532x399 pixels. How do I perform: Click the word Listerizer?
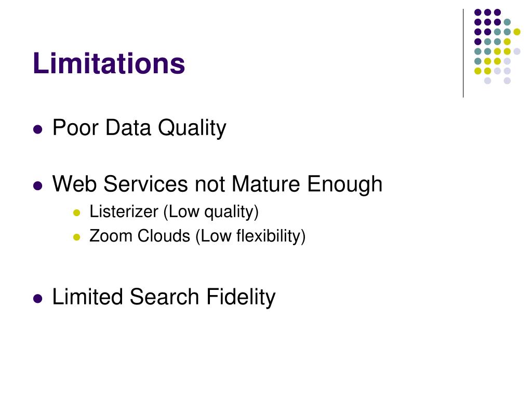coord(124,212)
